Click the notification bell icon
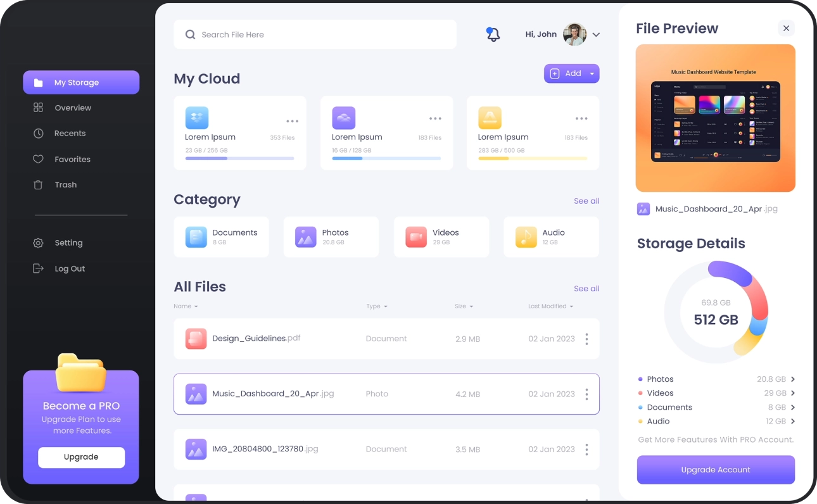The image size is (817, 504). tap(493, 35)
